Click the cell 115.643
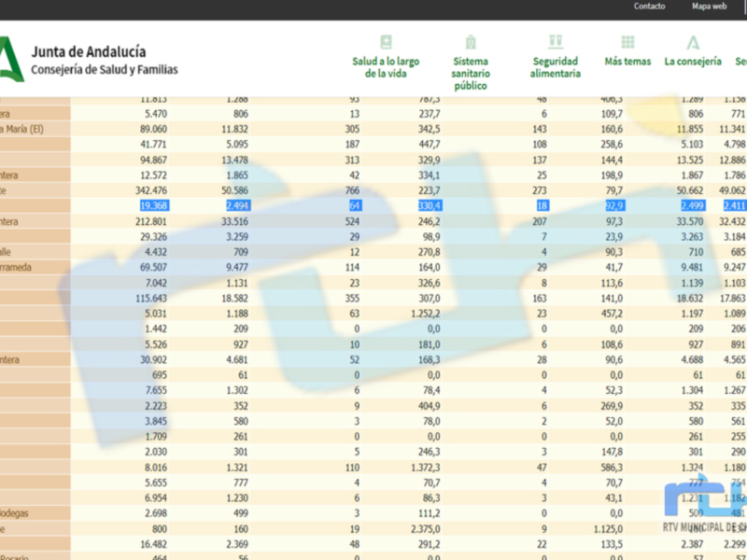 click(151, 298)
